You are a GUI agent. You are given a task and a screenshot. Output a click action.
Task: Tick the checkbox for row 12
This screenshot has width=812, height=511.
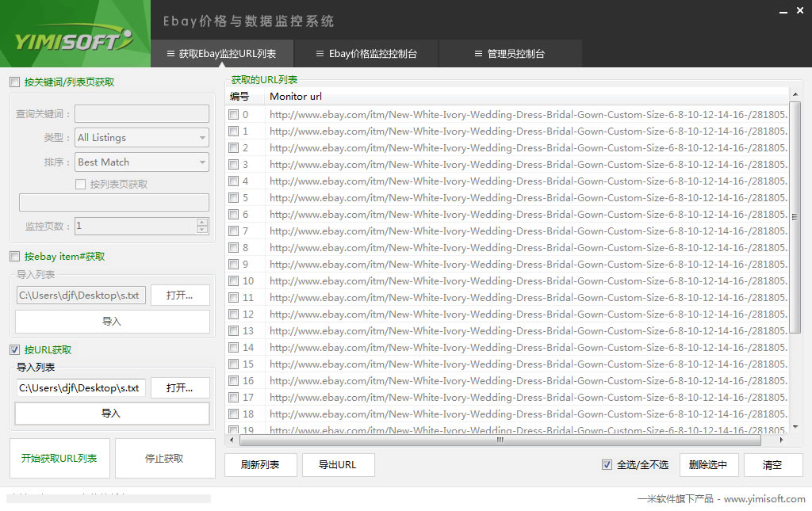234,315
